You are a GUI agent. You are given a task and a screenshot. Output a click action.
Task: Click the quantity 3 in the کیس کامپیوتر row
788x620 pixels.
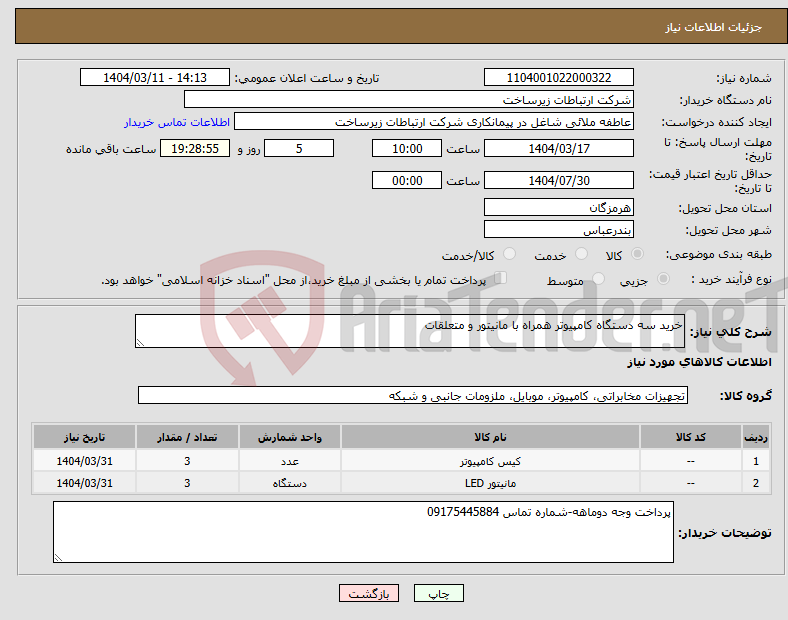[187, 461]
